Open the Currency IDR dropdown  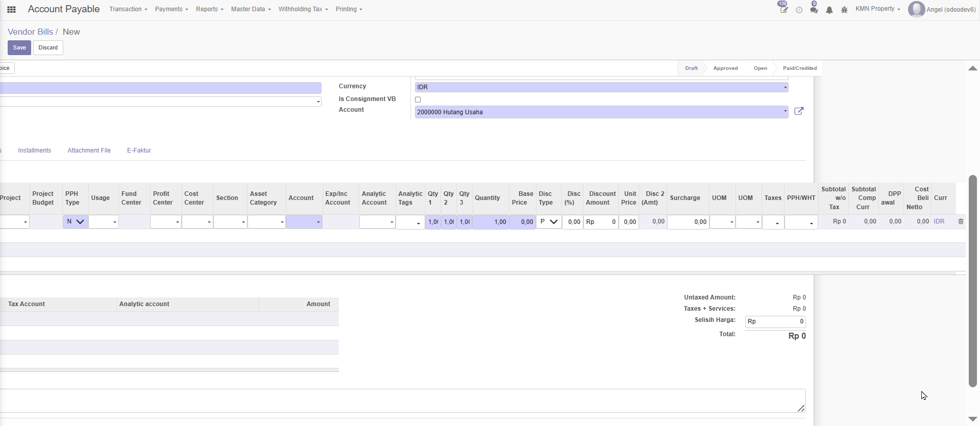point(602,87)
